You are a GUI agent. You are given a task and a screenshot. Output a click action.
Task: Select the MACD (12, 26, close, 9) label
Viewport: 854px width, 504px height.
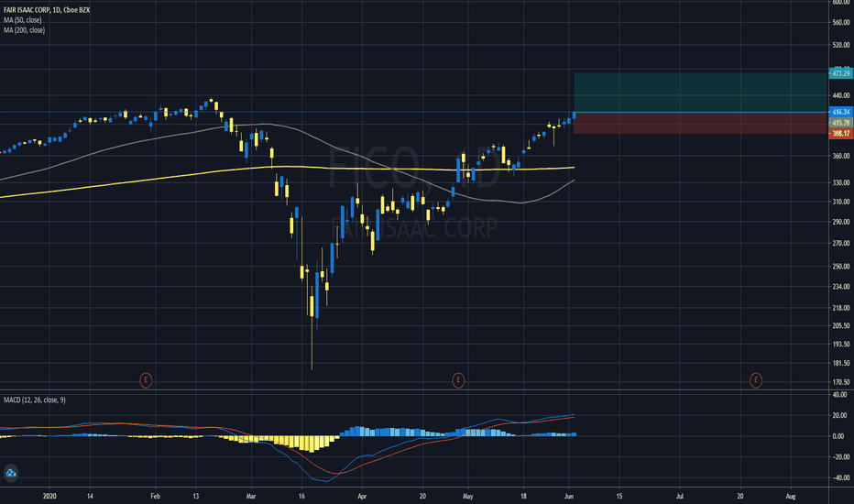(34, 400)
